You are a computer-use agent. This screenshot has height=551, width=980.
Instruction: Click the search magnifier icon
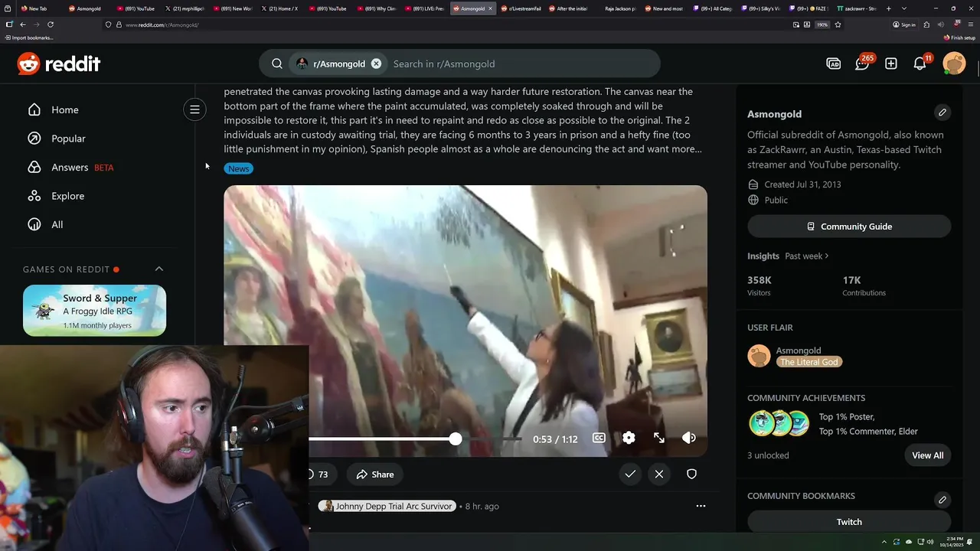point(277,64)
